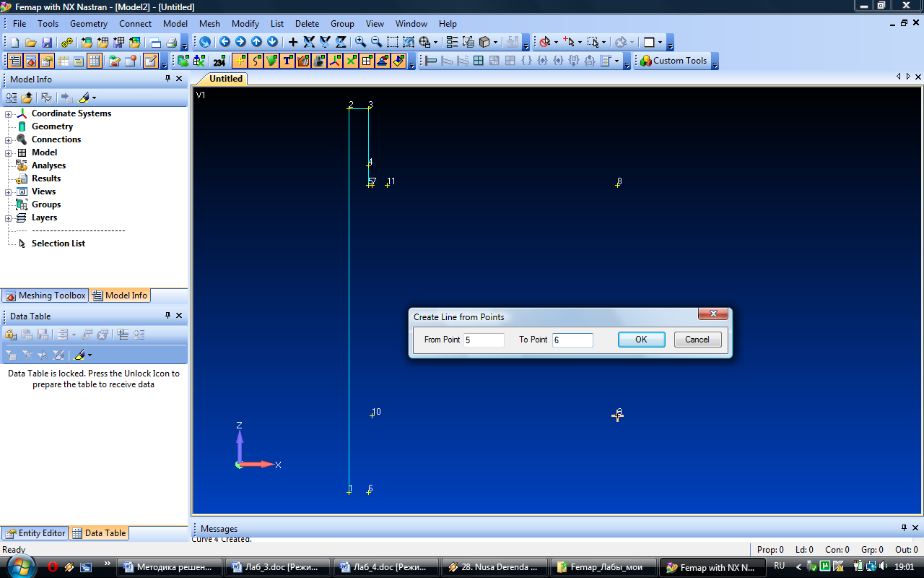Click the reload folder icon in Model Info
The height and width of the screenshot is (578, 924).
tap(27, 98)
